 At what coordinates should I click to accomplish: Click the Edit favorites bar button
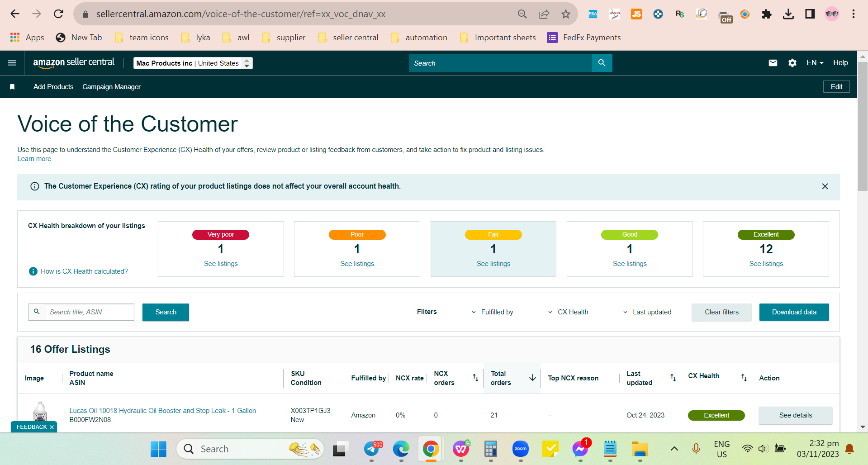[x=836, y=87]
